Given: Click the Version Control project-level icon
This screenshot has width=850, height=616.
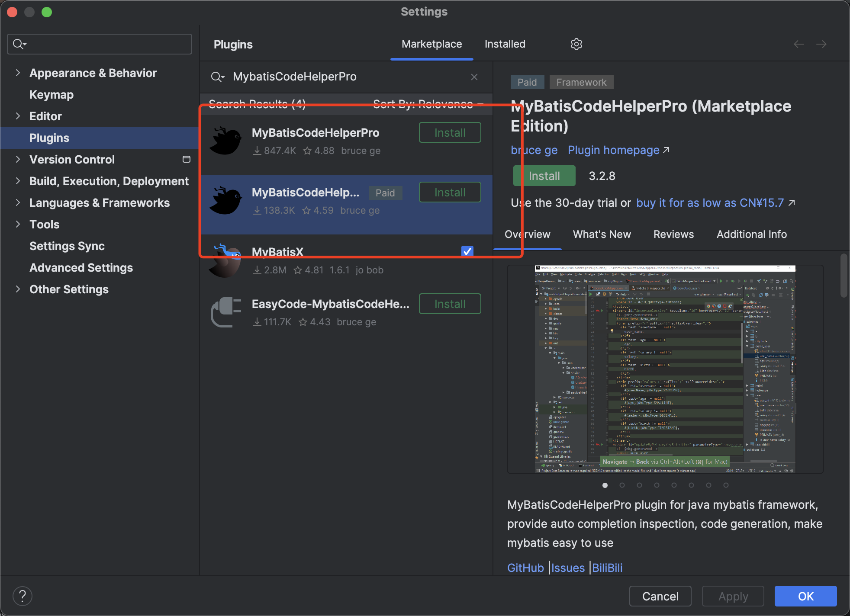Looking at the screenshot, I should [187, 159].
